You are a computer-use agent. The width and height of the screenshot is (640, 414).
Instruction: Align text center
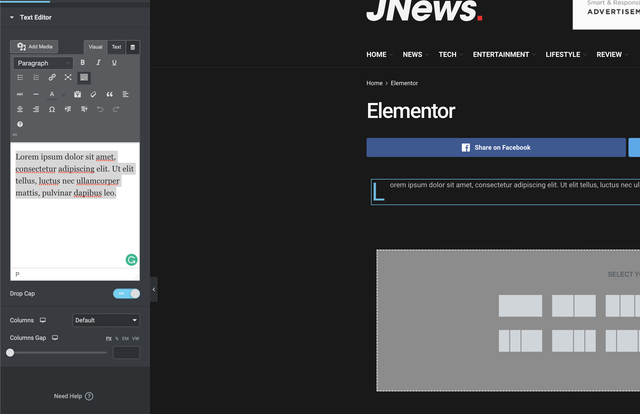click(20, 109)
